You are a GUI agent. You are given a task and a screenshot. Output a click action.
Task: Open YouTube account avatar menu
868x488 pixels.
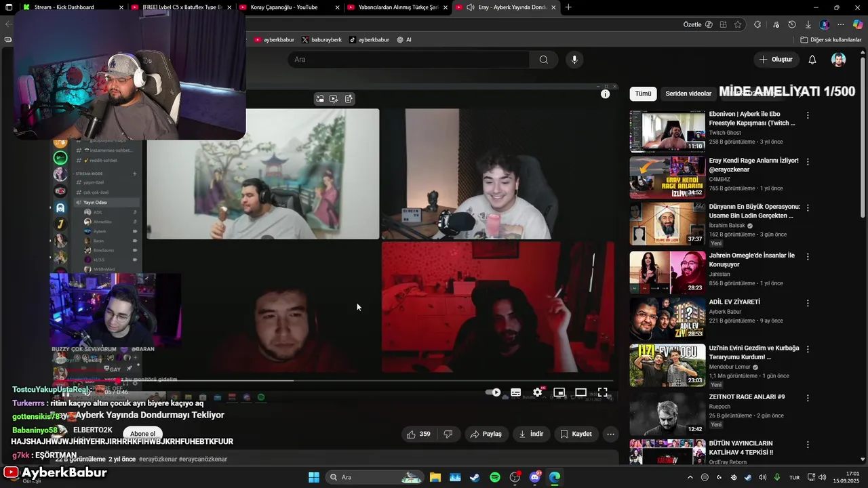839,60
